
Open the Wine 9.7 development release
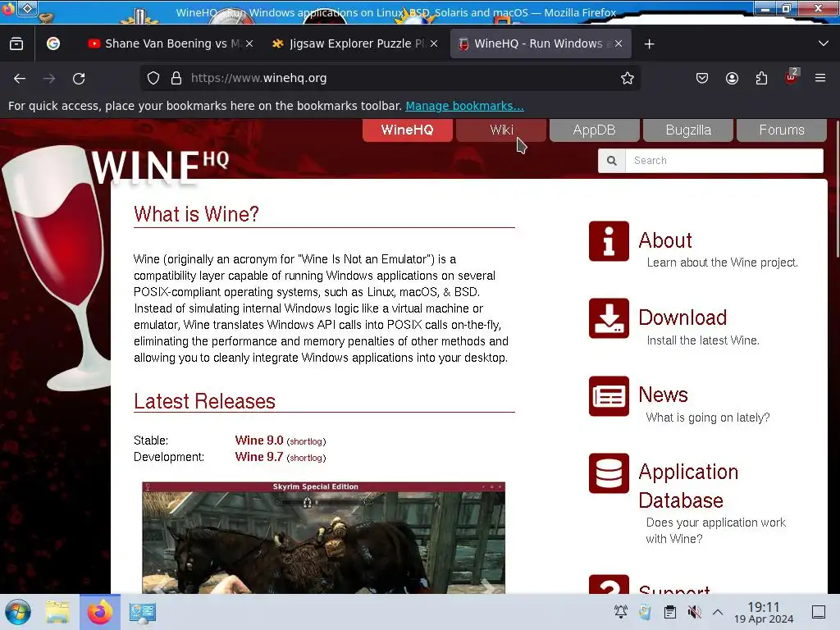tap(258, 457)
